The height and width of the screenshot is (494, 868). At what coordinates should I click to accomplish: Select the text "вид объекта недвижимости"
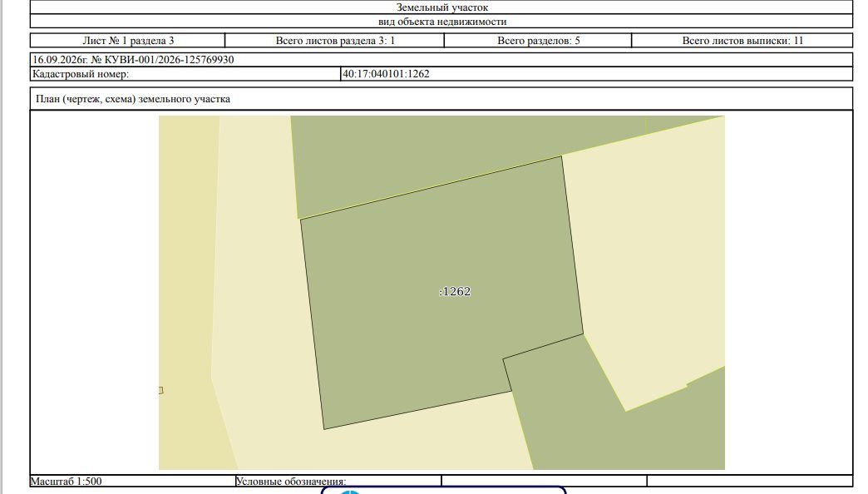[x=441, y=22]
